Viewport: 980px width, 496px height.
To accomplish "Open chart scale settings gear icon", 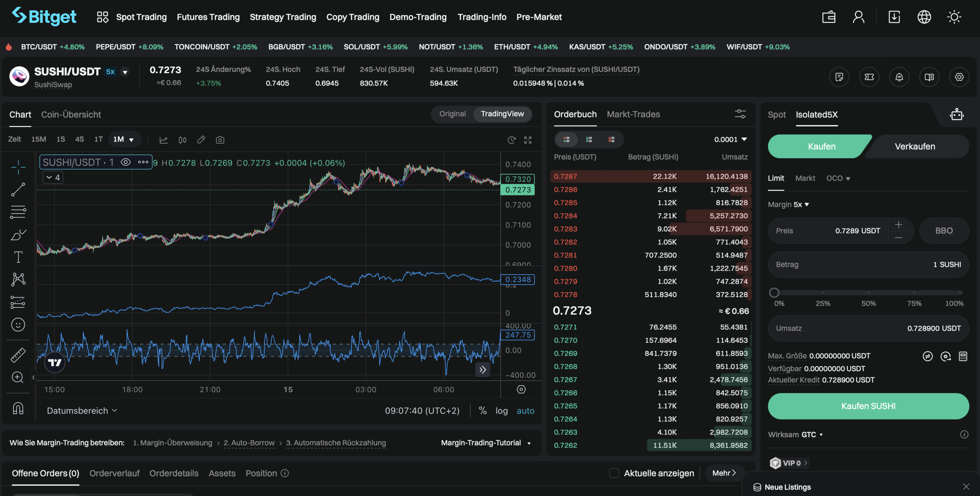I will pyautogui.click(x=521, y=389).
